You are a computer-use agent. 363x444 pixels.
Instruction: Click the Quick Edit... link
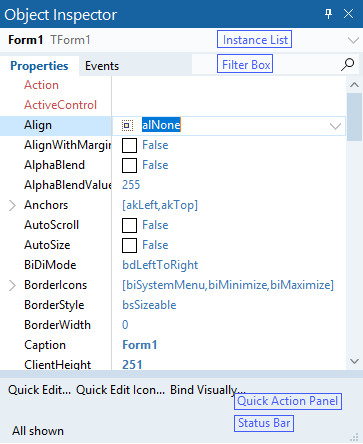(x=39, y=390)
